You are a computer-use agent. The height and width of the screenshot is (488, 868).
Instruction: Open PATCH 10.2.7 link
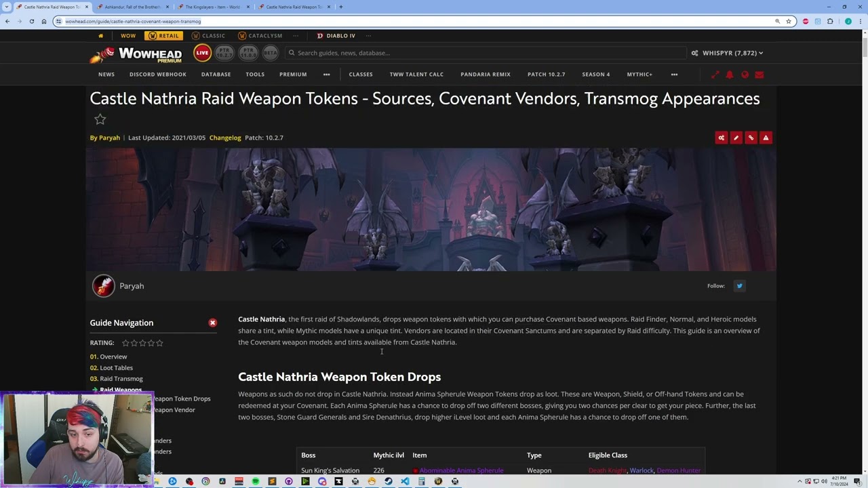[x=546, y=75]
